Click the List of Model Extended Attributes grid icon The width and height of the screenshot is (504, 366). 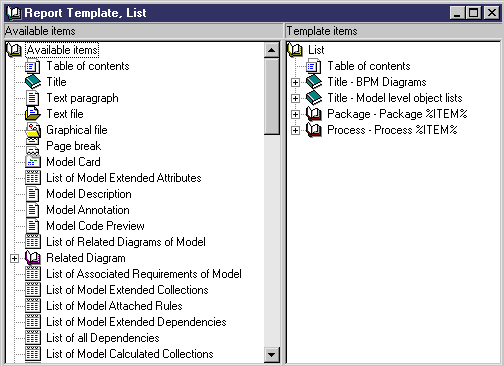pos(33,178)
